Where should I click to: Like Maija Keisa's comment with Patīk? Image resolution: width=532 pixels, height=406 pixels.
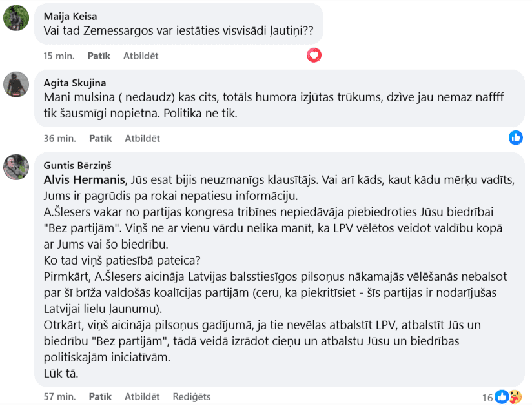pos(99,56)
